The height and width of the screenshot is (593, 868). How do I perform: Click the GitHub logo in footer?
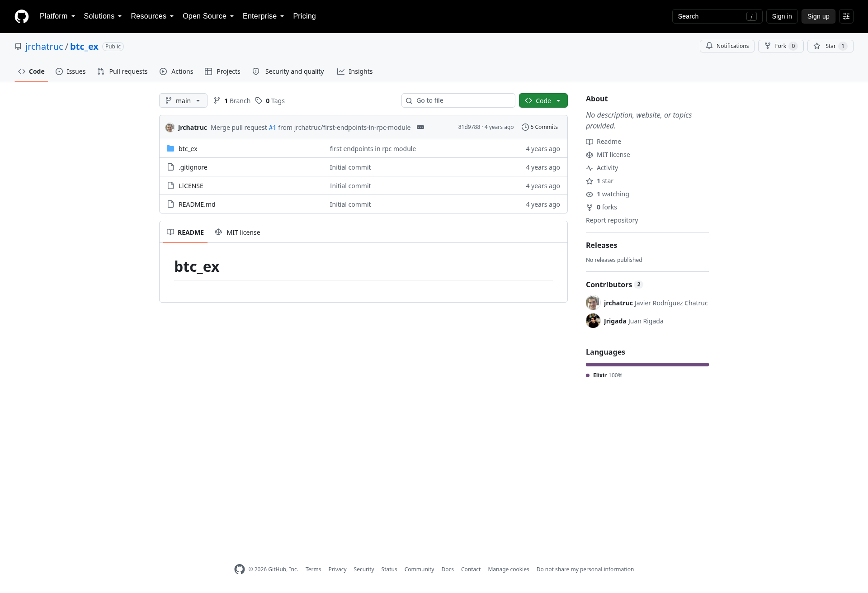click(x=240, y=569)
